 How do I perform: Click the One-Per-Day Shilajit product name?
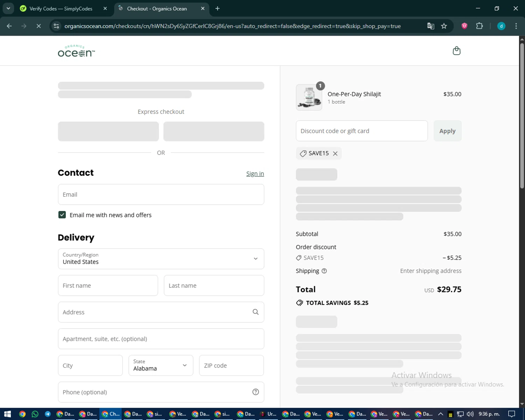click(354, 94)
